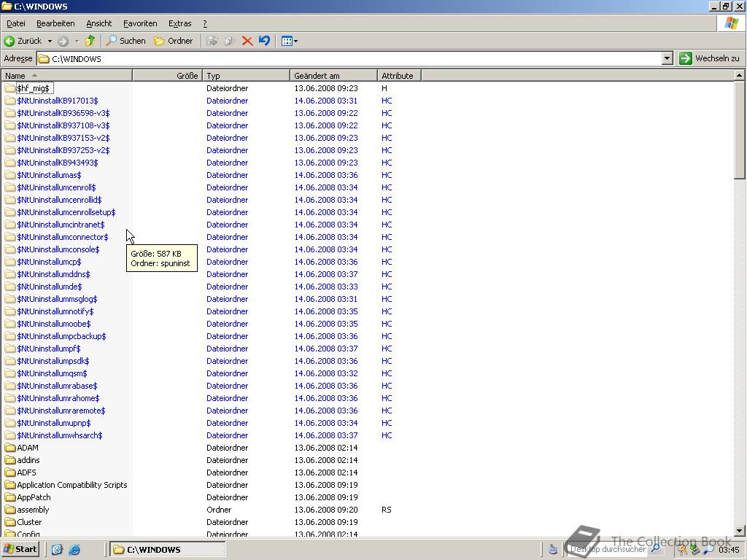Select the ADAM folder icon
The image size is (747, 560).
tap(10, 448)
